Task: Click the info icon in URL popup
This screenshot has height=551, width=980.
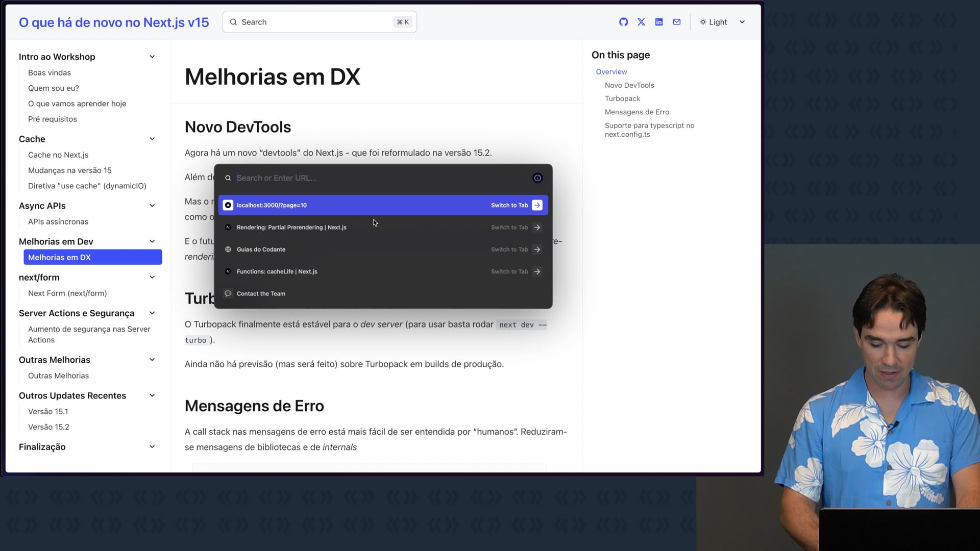Action: point(537,178)
